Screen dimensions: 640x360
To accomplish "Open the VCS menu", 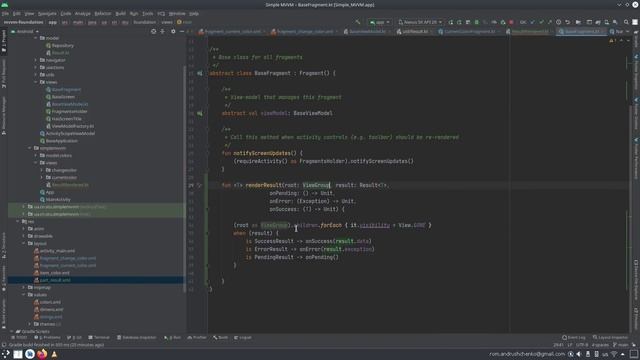I will tap(161, 13).
